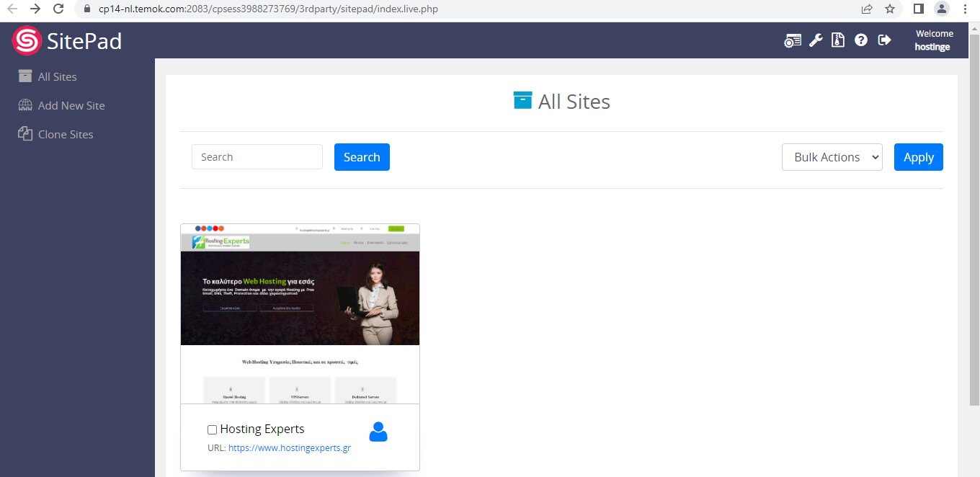The width and height of the screenshot is (980, 477).
Task: Click into the Search input field
Action: [x=257, y=157]
